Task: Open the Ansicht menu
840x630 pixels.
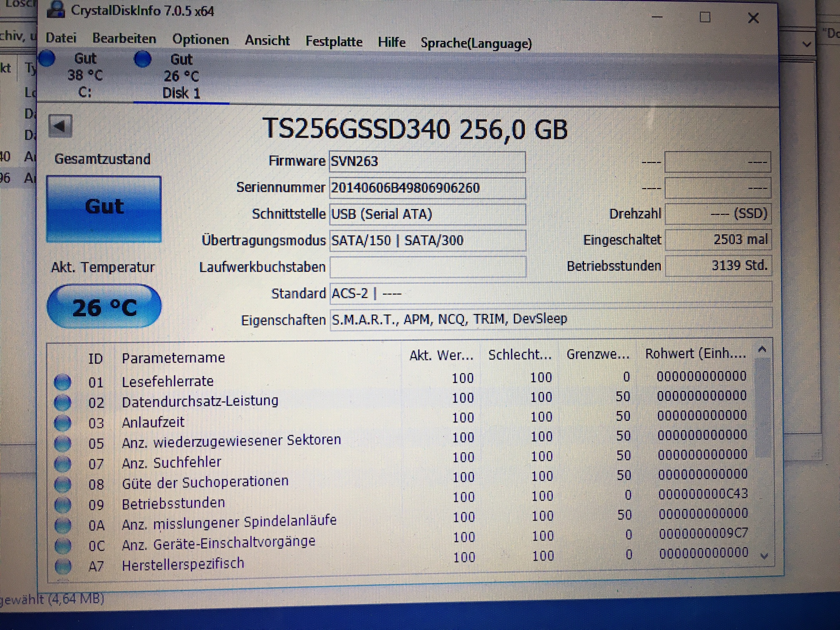Action: point(267,40)
